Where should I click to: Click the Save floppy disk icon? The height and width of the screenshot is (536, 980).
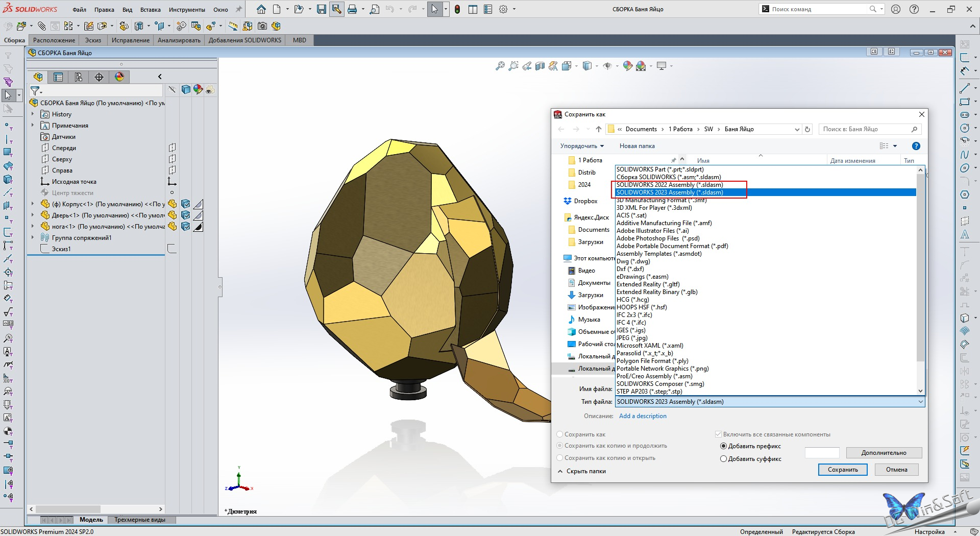(321, 9)
